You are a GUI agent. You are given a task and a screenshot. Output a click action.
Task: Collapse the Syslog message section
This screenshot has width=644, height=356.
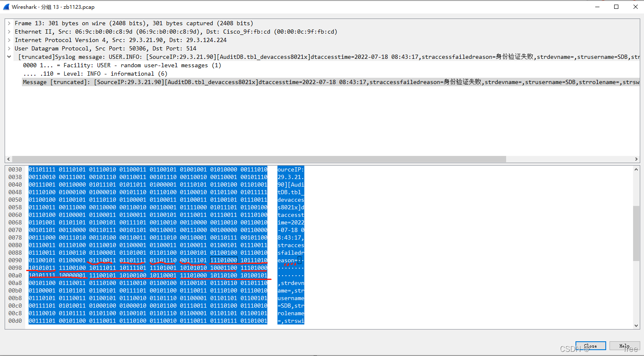click(x=9, y=57)
